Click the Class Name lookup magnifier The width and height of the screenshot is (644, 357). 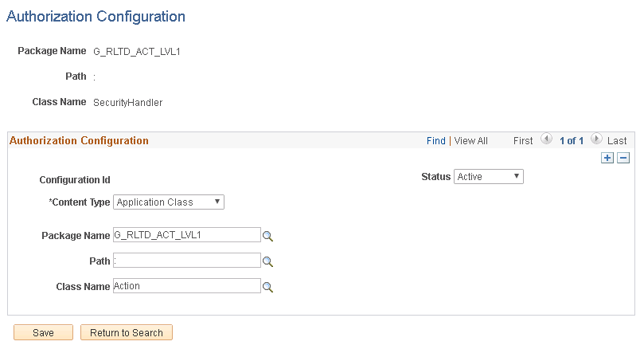[x=268, y=287]
